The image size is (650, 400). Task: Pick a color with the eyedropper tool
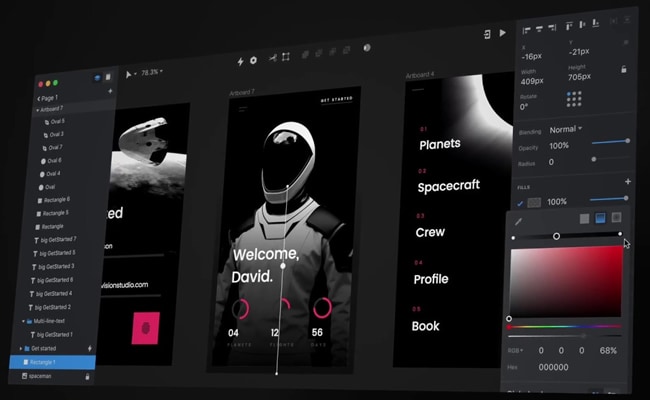(518, 222)
